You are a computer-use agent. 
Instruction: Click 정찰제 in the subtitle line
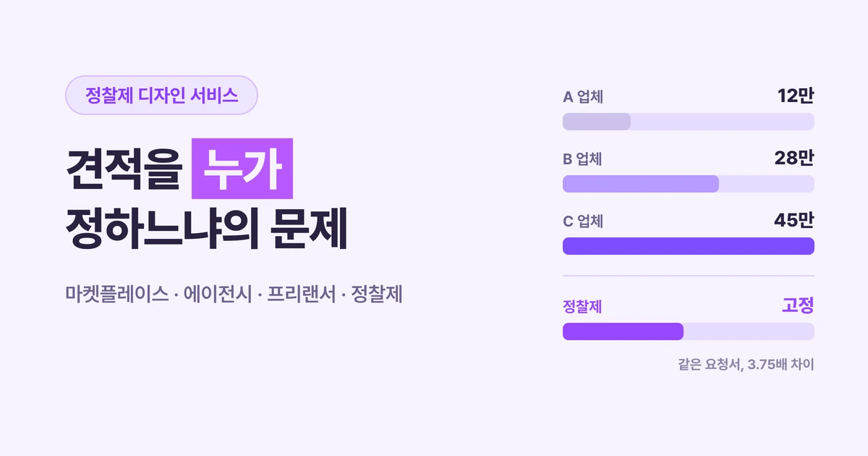coord(376,295)
